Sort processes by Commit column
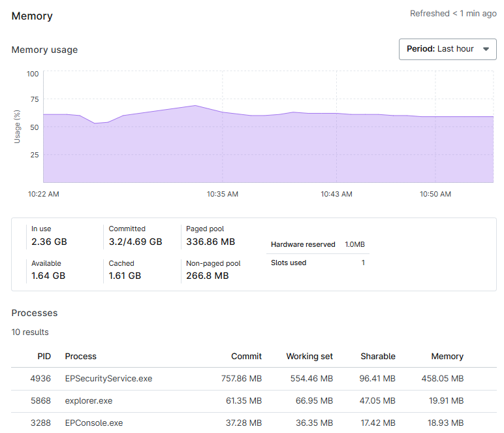 [x=246, y=357]
